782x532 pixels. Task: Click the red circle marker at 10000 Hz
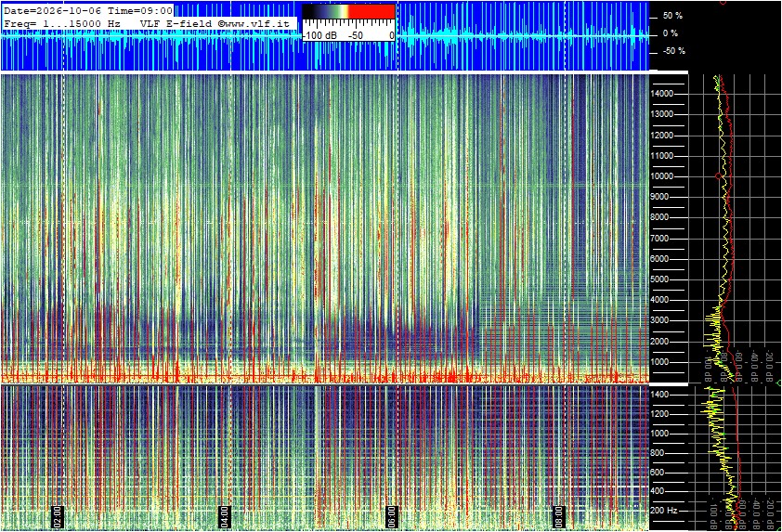(x=719, y=176)
